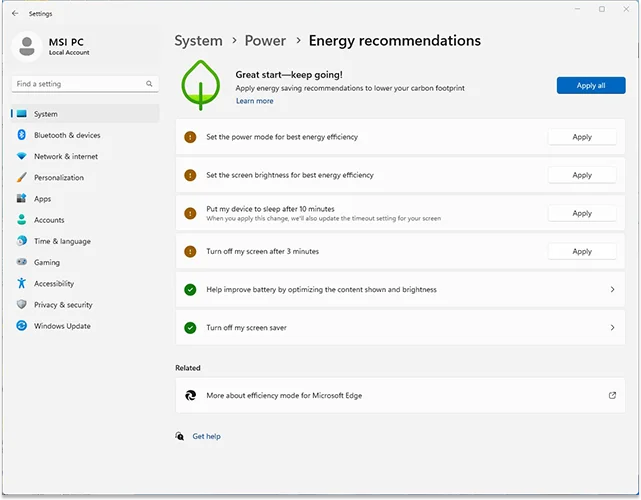Click warning icon beside power mode recommendation

tap(190, 137)
